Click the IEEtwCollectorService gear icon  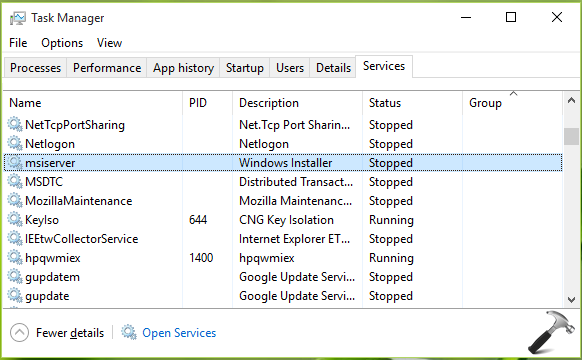tap(15, 238)
